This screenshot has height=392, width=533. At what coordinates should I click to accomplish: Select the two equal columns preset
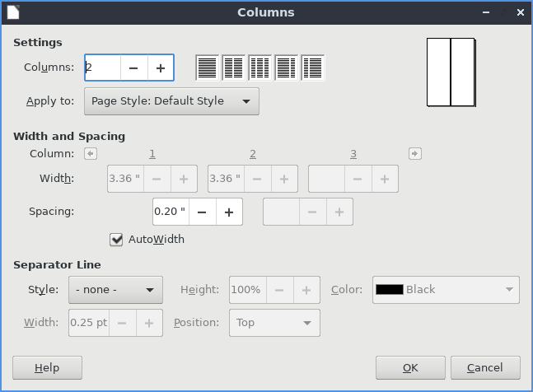(x=234, y=68)
